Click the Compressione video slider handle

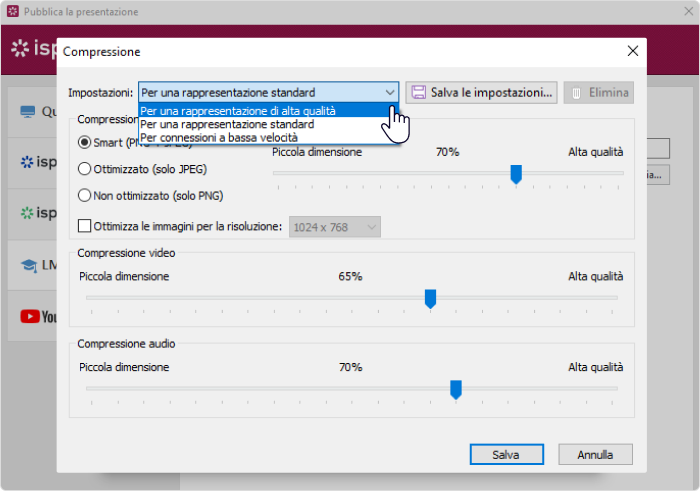pos(430,298)
